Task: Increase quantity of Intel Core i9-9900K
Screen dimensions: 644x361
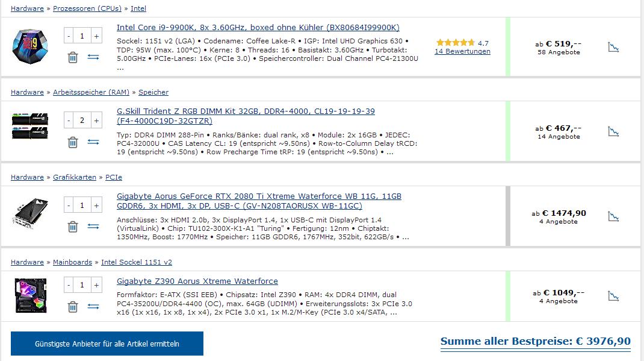Action: 96,36
